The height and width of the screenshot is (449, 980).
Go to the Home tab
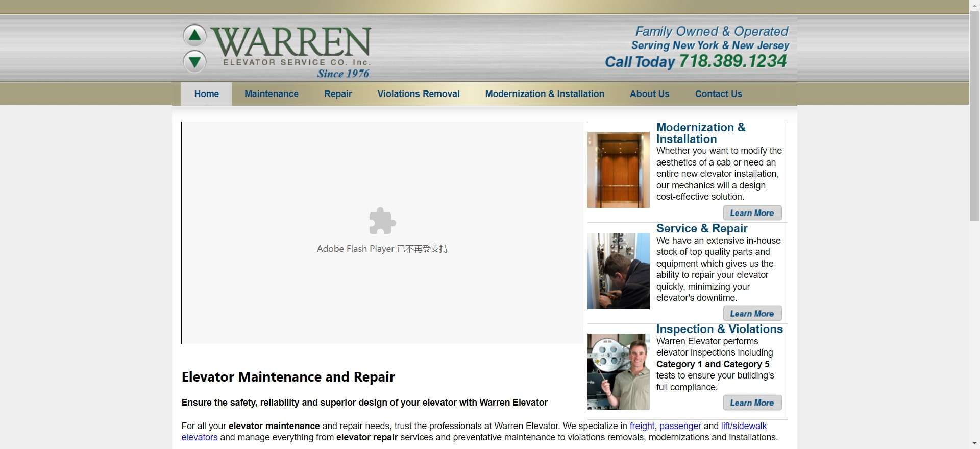click(x=206, y=94)
